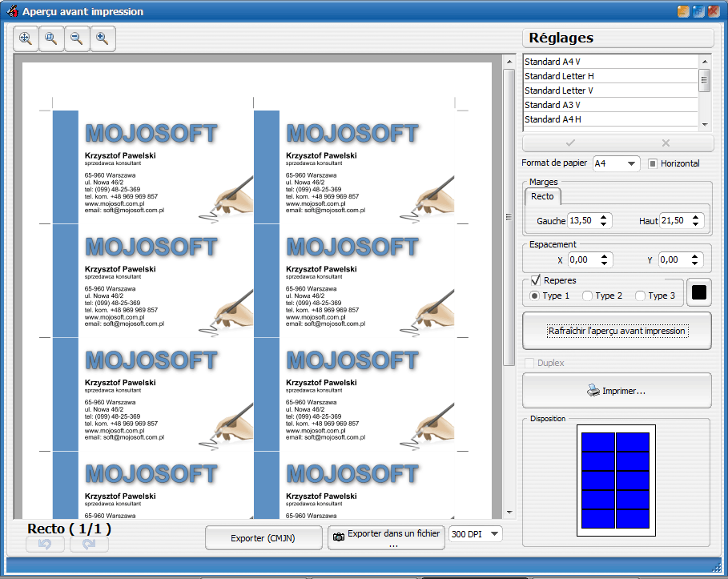Decrease the Gauche margin value

point(603,224)
